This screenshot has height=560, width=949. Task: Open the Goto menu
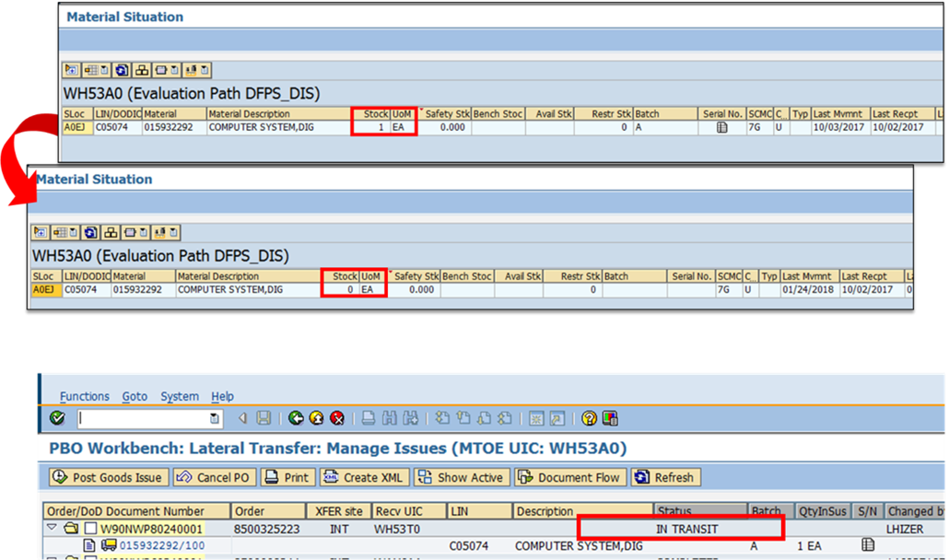click(135, 396)
